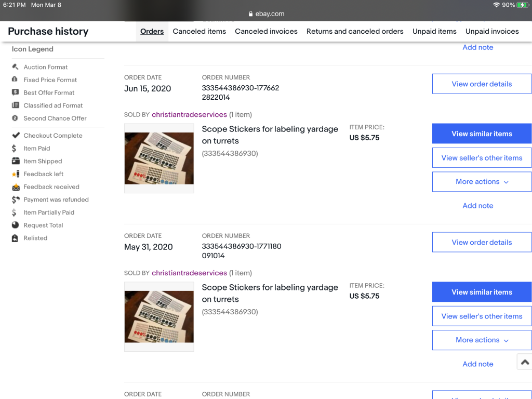Select the Jun 15, 2020 order date
This screenshot has height=399, width=532.
pyautogui.click(x=148, y=88)
